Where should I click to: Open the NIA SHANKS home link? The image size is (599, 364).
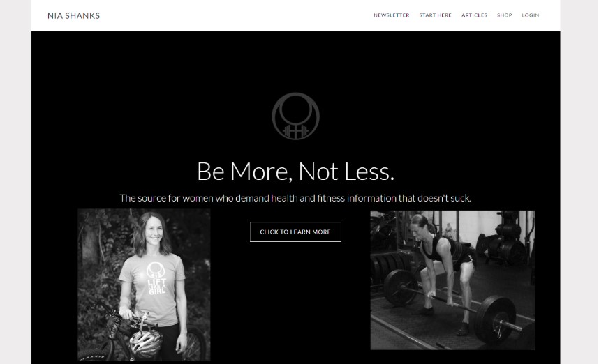74,15
